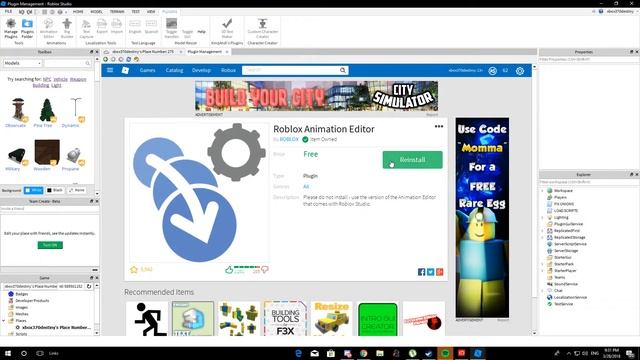Choose Spanish test language
This screenshot has height=360, width=640.
151,26
